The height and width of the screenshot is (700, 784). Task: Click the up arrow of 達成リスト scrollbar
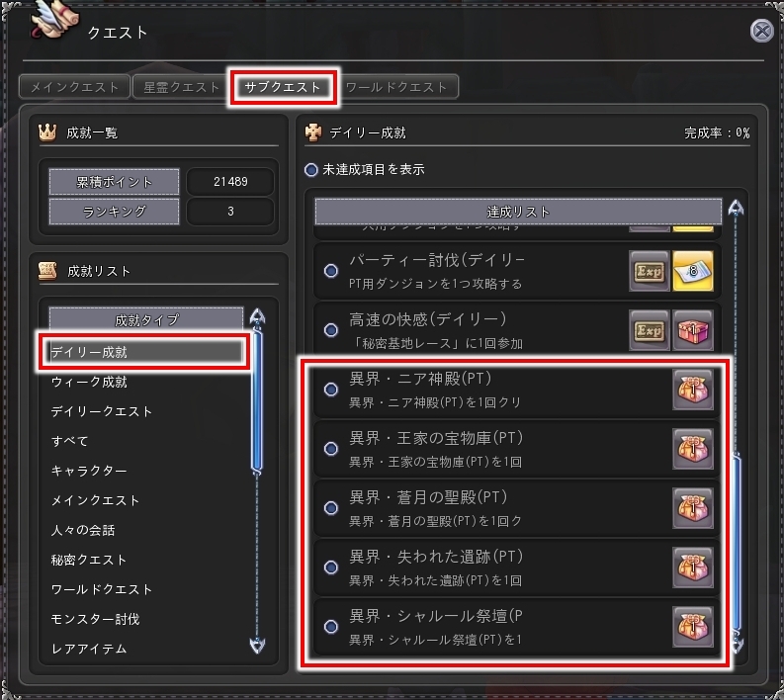(736, 207)
